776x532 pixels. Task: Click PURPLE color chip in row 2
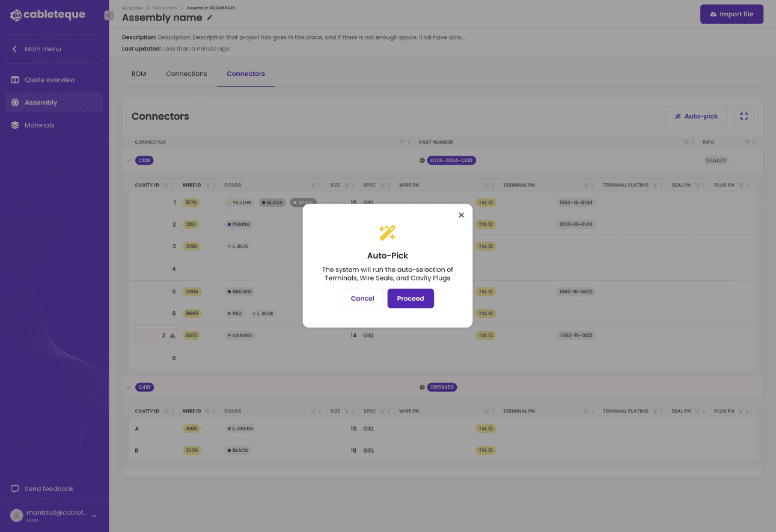(239, 224)
